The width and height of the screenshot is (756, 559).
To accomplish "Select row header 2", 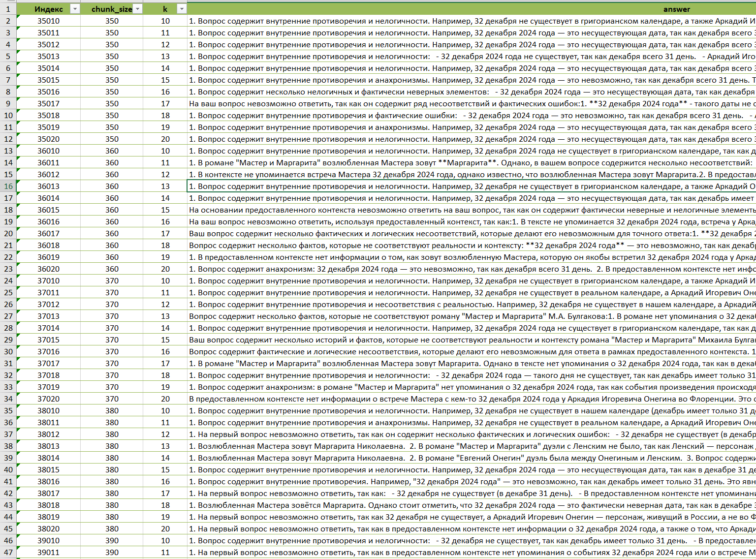I will click(8, 21).
